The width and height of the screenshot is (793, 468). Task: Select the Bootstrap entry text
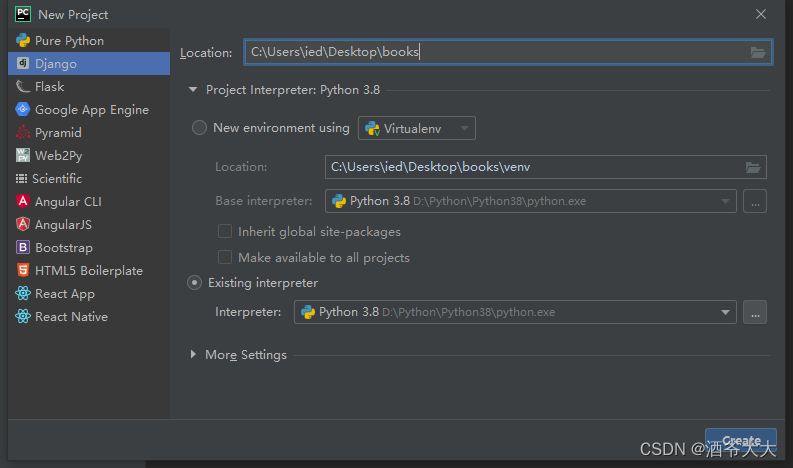tap(64, 247)
